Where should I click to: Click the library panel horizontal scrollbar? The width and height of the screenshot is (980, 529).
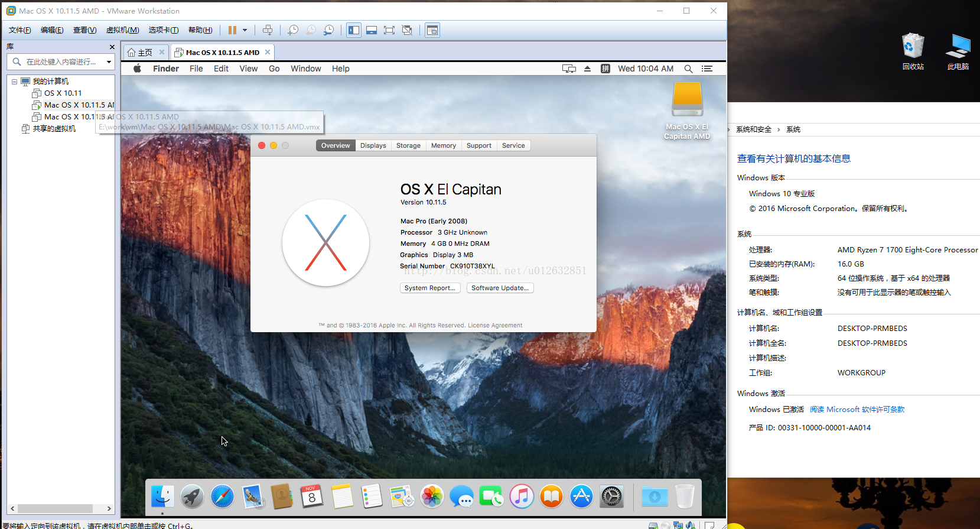pyautogui.click(x=60, y=508)
